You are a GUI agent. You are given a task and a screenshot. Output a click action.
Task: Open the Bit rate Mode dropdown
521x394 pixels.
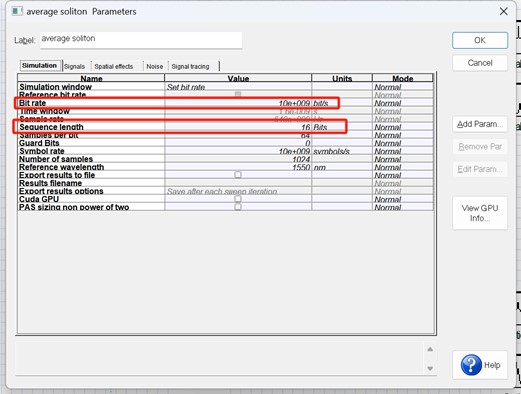403,103
